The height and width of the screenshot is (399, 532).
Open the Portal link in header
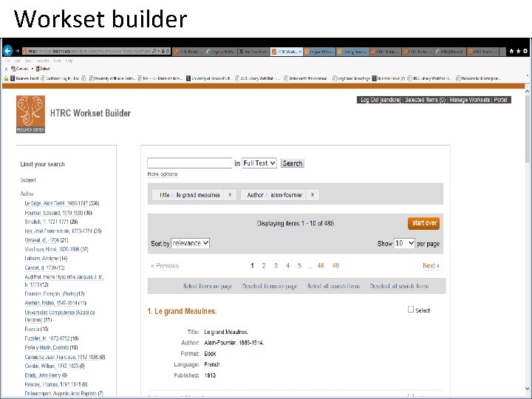pyautogui.click(x=500, y=100)
